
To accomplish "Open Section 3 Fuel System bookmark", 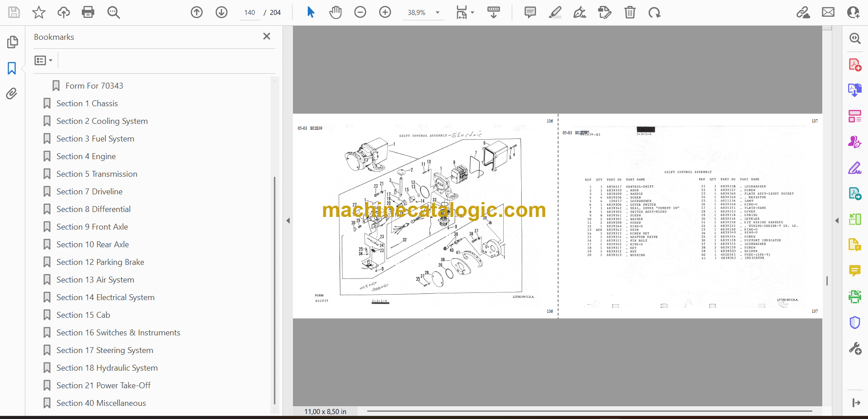I will click(95, 139).
